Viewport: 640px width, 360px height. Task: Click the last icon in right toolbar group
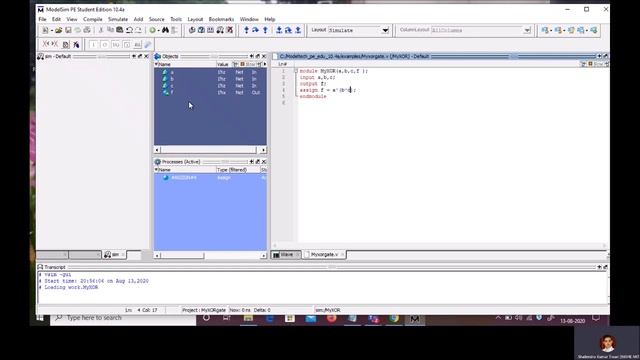tap(594, 30)
